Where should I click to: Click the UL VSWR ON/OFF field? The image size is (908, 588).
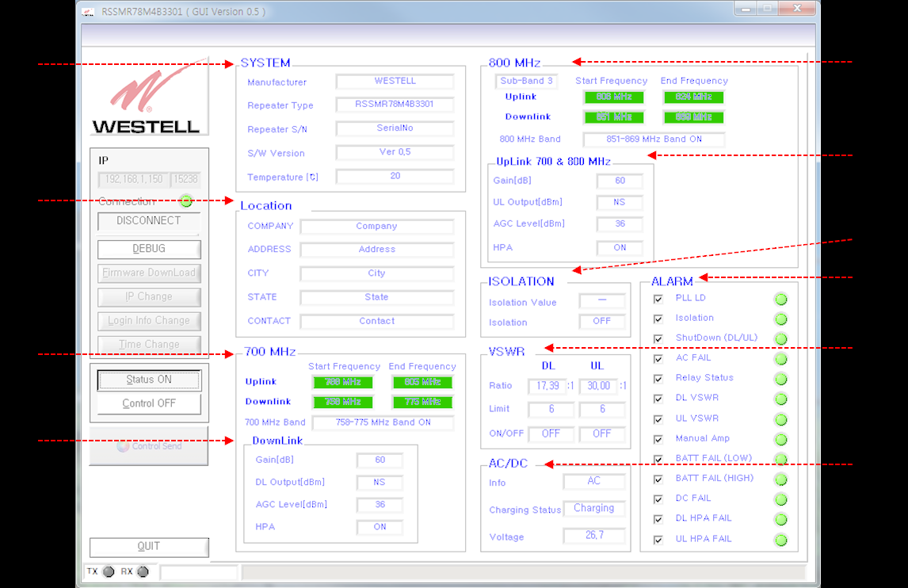601,434
